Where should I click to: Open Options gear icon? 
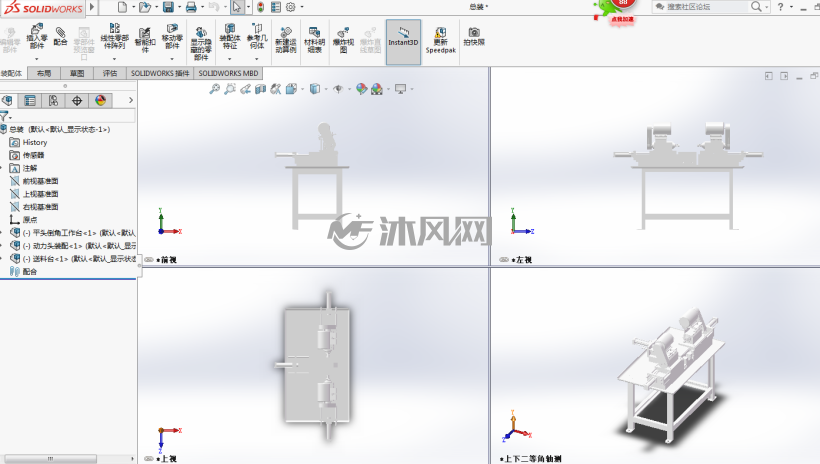pos(291,7)
